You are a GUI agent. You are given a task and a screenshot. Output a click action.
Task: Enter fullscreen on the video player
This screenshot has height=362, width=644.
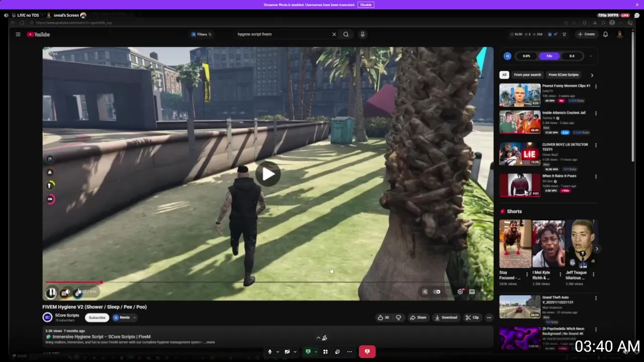point(484,292)
